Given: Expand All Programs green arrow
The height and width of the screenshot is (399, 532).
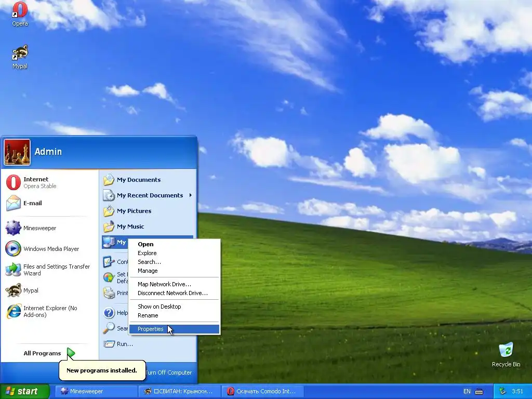Looking at the screenshot, I should [x=71, y=353].
